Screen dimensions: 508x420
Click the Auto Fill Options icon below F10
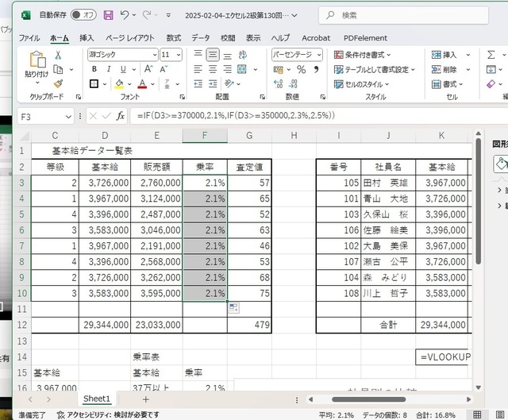tap(234, 307)
